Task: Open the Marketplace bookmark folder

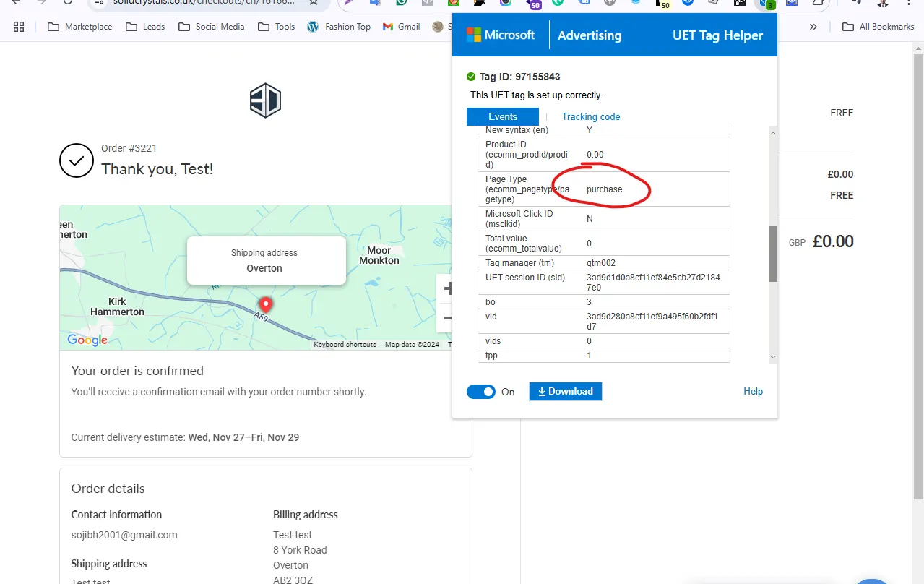Action: (x=79, y=27)
